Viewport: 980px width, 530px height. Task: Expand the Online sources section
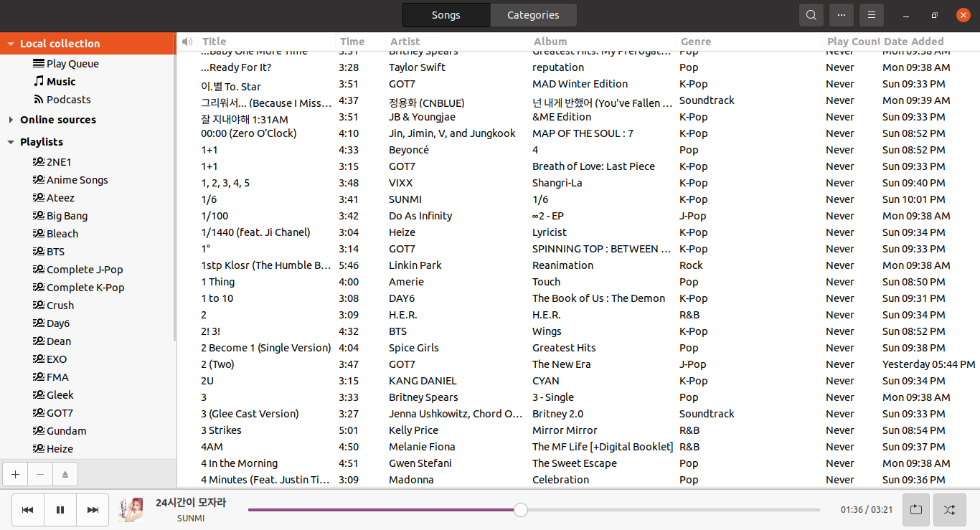pos(11,120)
